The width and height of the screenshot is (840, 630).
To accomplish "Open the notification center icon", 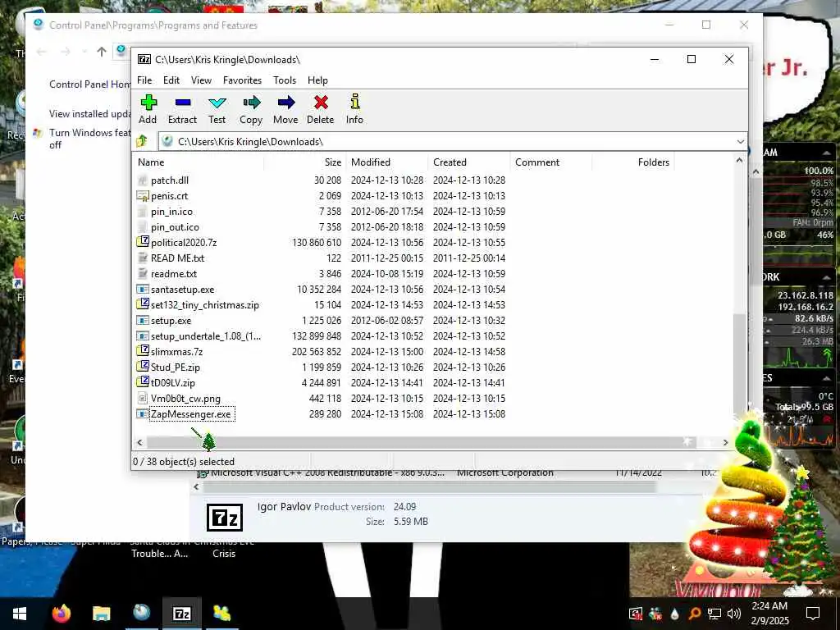I will click(x=813, y=614).
